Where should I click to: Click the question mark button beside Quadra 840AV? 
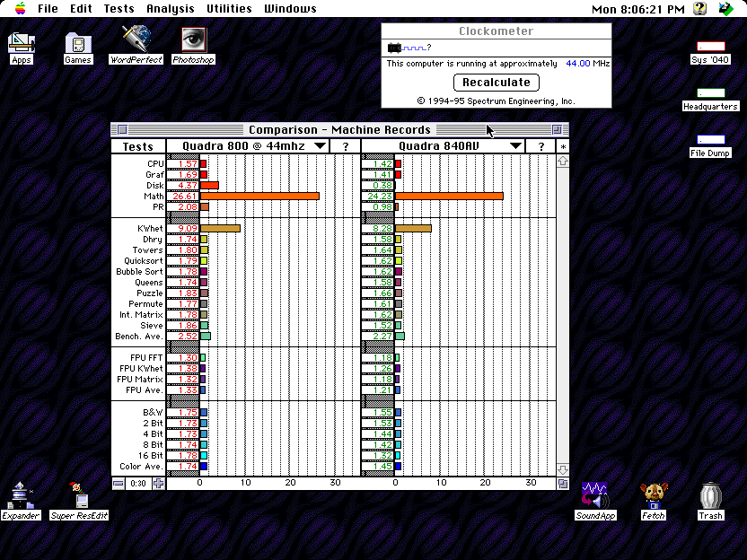540,146
